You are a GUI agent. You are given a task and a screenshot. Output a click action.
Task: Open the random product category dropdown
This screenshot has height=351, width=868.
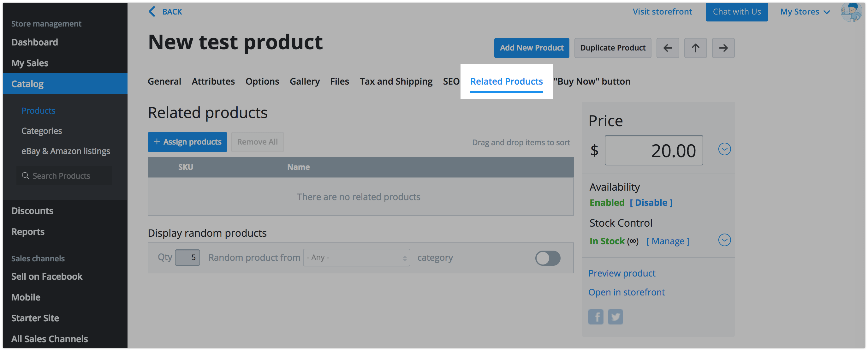pyautogui.click(x=356, y=258)
